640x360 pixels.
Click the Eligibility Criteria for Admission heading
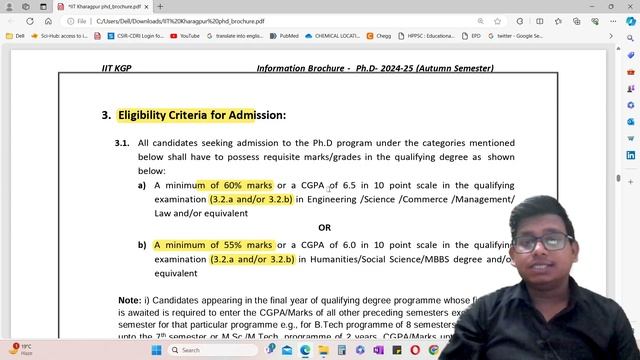coord(202,115)
